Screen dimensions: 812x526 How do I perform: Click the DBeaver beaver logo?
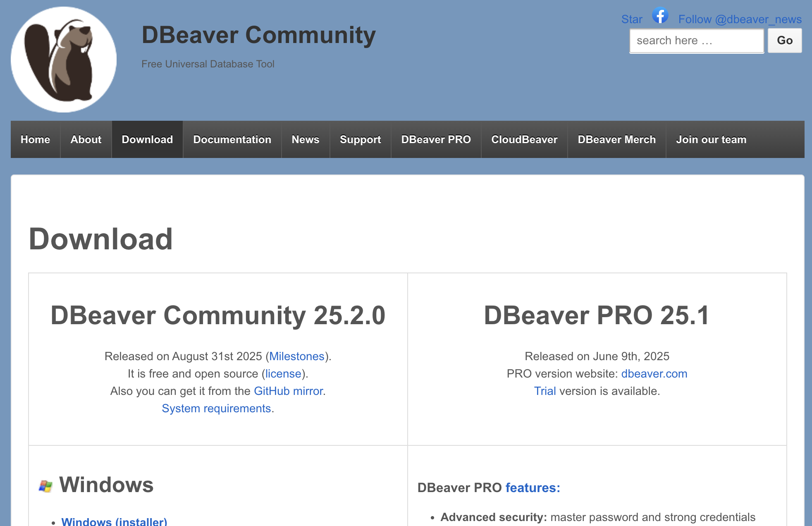(64, 60)
